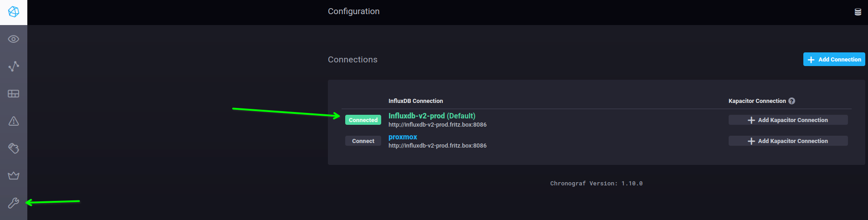Viewport: 868px width, 220px height.
Task: Open the Alerting triangle icon
Action: pyautogui.click(x=14, y=121)
